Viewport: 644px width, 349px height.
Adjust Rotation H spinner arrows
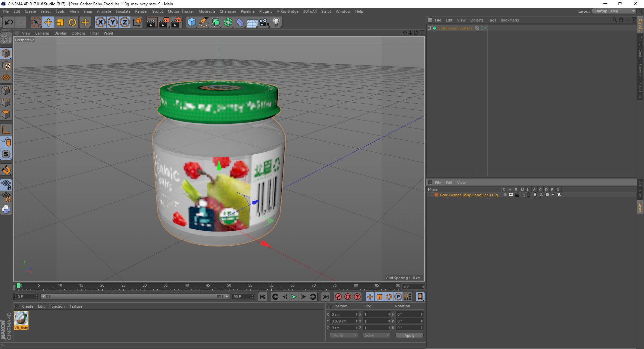click(x=422, y=314)
